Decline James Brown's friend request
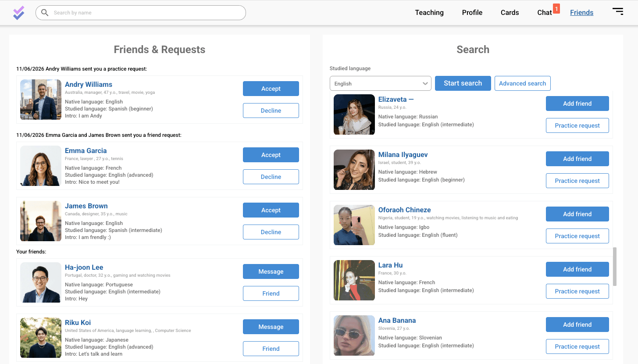 pos(271,232)
